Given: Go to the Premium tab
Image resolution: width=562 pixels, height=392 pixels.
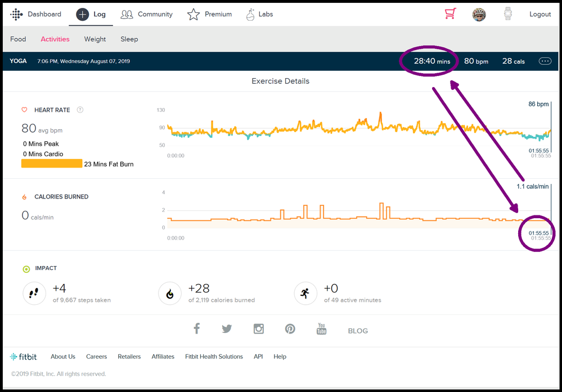Looking at the screenshot, I should tap(218, 14).
